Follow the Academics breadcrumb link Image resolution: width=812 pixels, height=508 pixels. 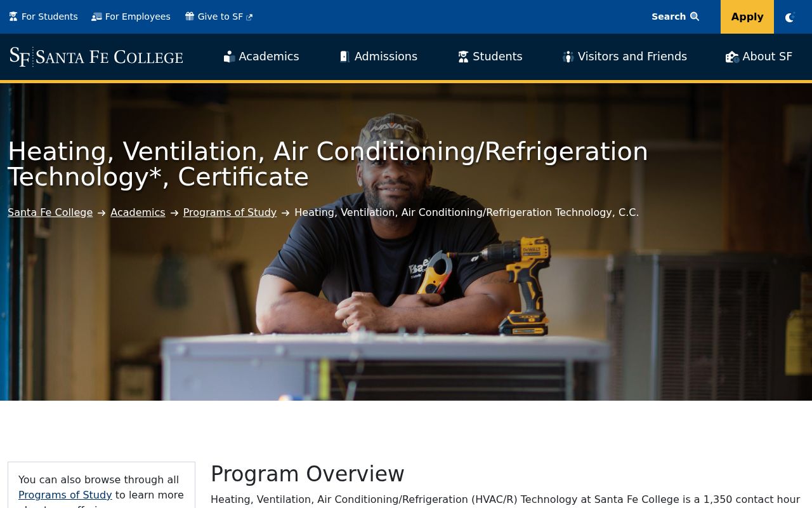click(x=138, y=212)
